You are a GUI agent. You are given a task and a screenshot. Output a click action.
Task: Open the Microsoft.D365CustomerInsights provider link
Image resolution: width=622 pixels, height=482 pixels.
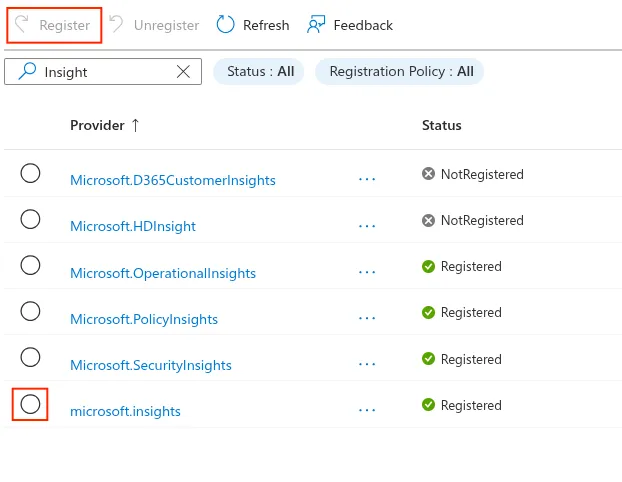tap(173, 180)
